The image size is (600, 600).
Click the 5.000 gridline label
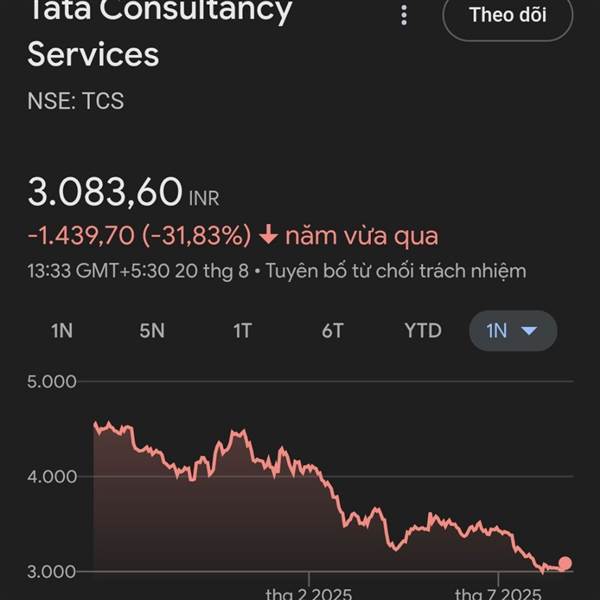[x=52, y=382]
